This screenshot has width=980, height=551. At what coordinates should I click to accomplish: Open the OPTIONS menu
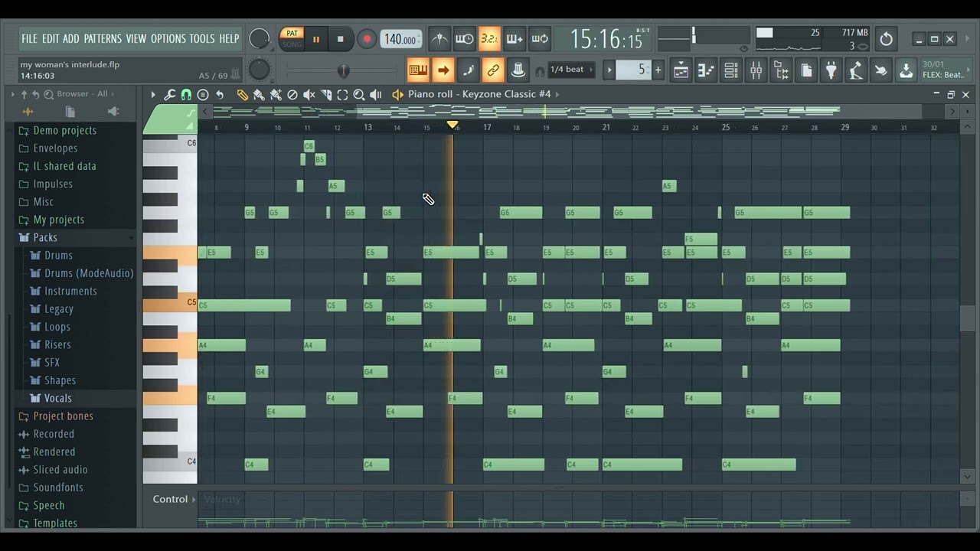(168, 38)
